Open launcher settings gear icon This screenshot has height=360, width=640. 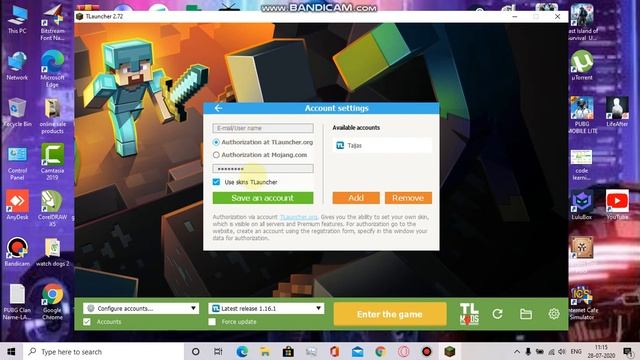554,314
